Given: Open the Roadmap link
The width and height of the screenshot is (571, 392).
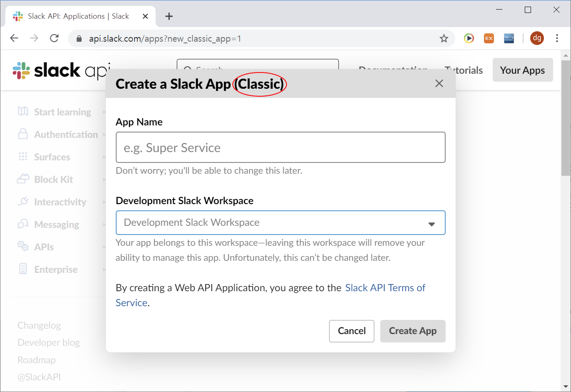Looking at the screenshot, I should click(x=37, y=360).
